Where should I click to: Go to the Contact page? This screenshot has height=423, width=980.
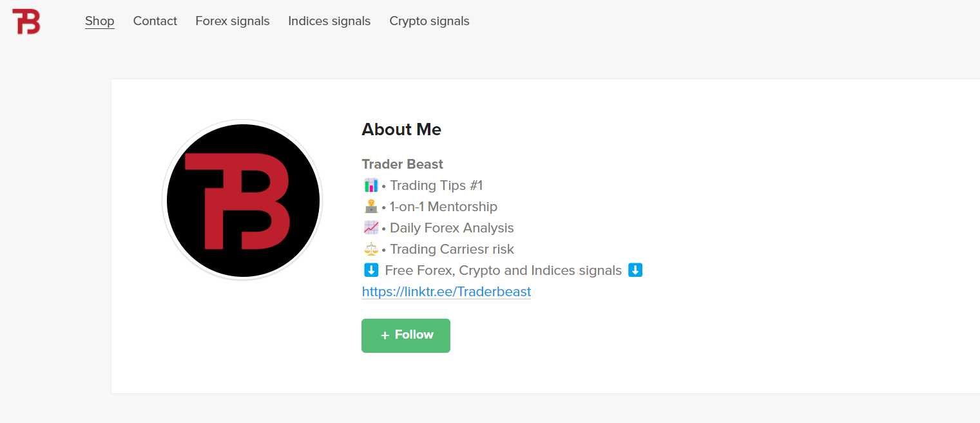pos(155,21)
